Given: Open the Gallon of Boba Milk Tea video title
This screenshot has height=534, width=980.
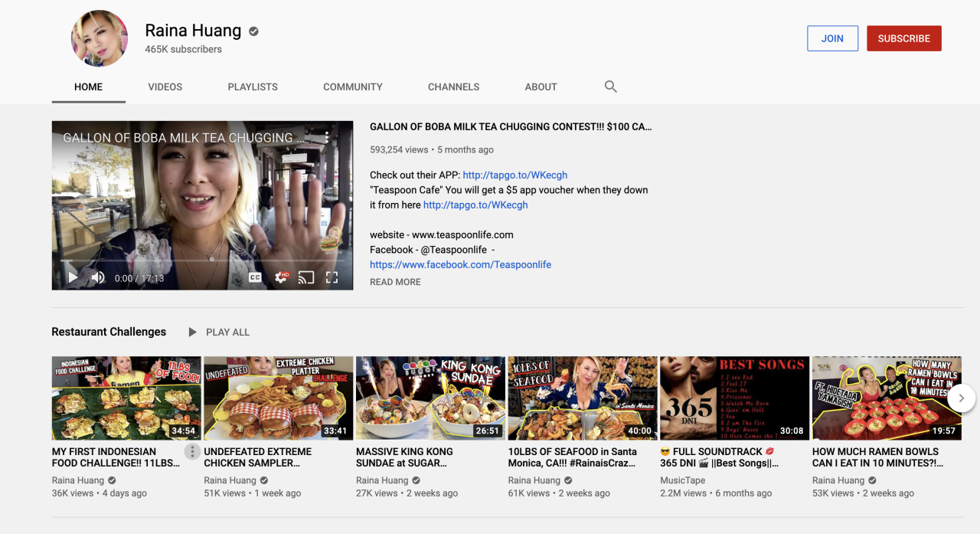Looking at the screenshot, I should 511,126.
